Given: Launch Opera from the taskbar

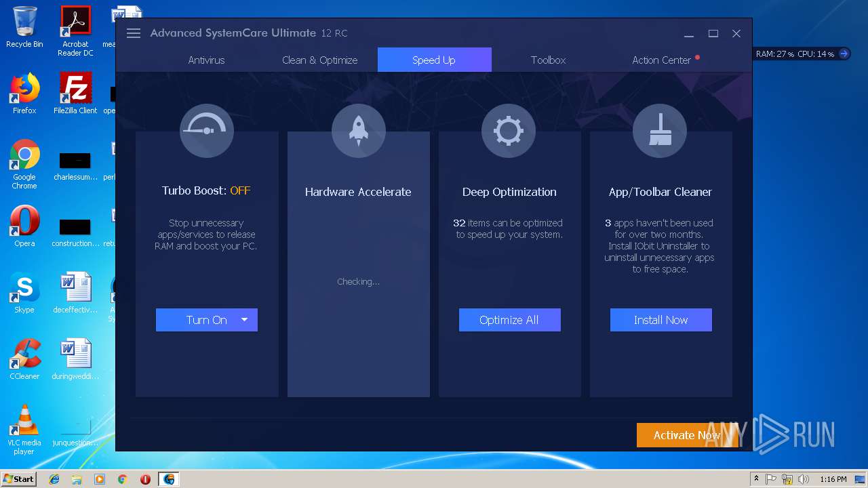Looking at the screenshot, I should pyautogui.click(x=145, y=479).
